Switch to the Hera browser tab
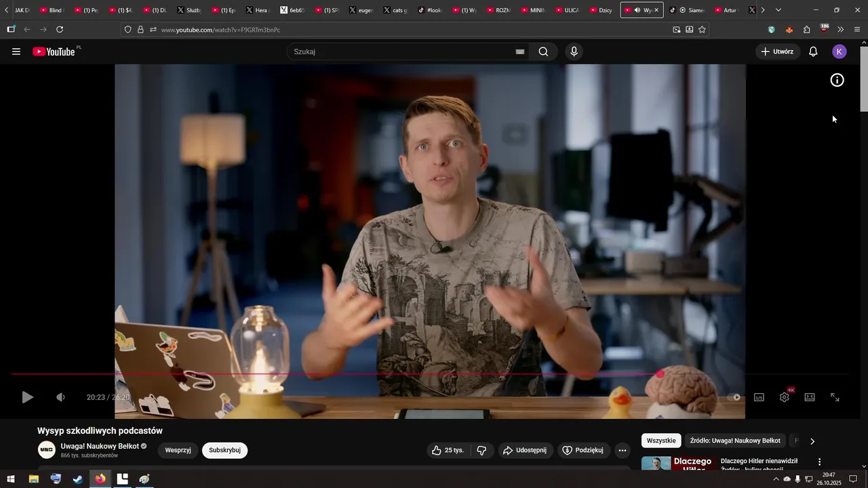Viewport: 868px width, 488px height. 258,10
